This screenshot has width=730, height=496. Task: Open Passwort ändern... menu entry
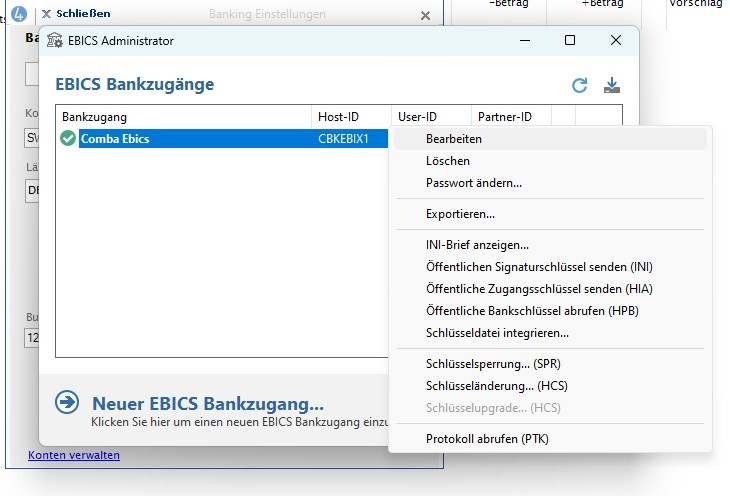(x=474, y=183)
